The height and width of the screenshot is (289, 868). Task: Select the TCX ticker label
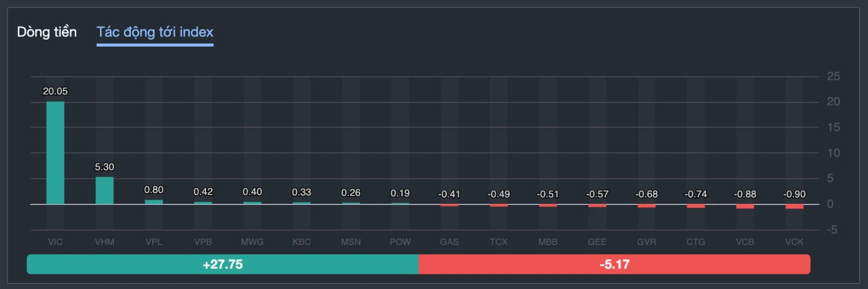coord(499,242)
